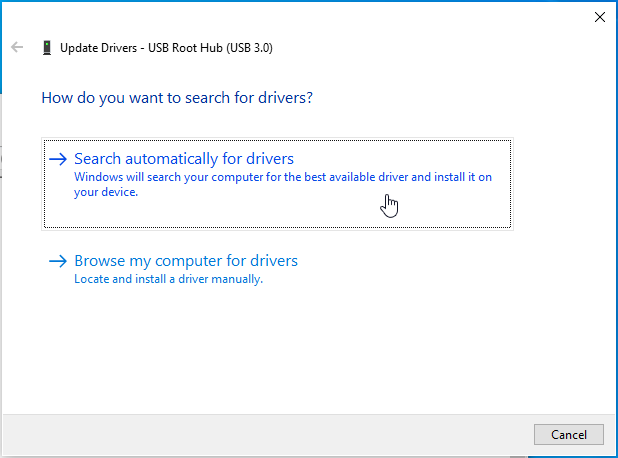Viewport: 618px width, 458px height.
Task: Click the 'Update Drivers - USB Root Hub' title text
Action: (166, 47)
